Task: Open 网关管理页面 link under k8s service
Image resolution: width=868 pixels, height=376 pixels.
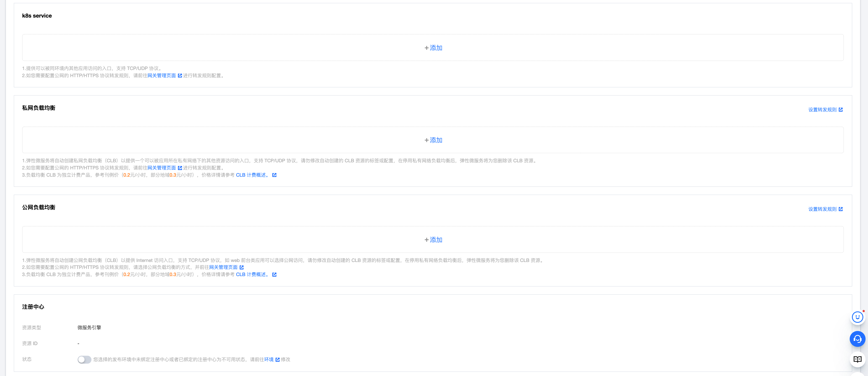Action: point(161,75)
